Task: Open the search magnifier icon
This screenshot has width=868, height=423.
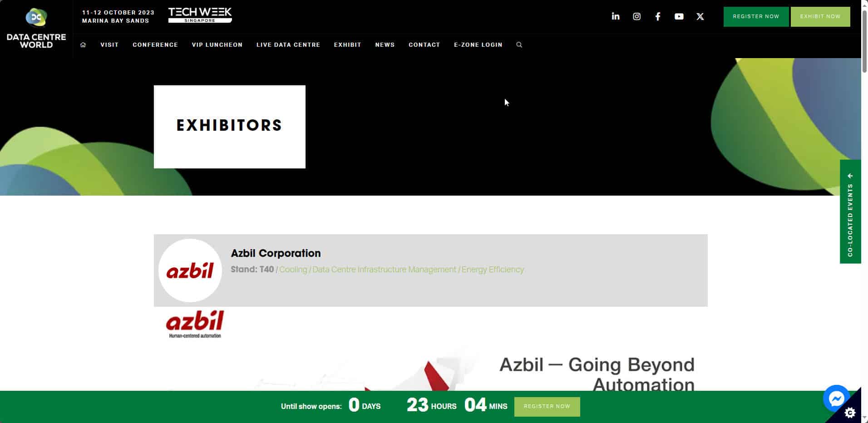Action: tap(519, 44)
